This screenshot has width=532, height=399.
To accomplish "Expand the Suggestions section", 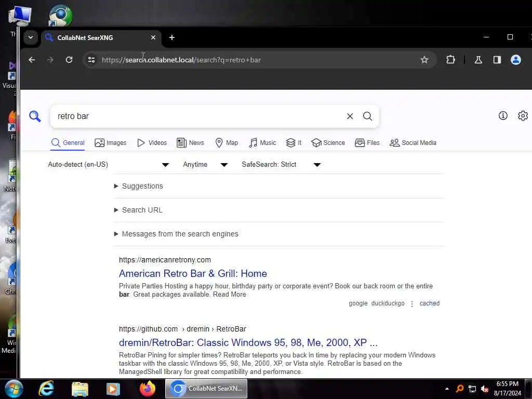I will click(x=138, y=186).
